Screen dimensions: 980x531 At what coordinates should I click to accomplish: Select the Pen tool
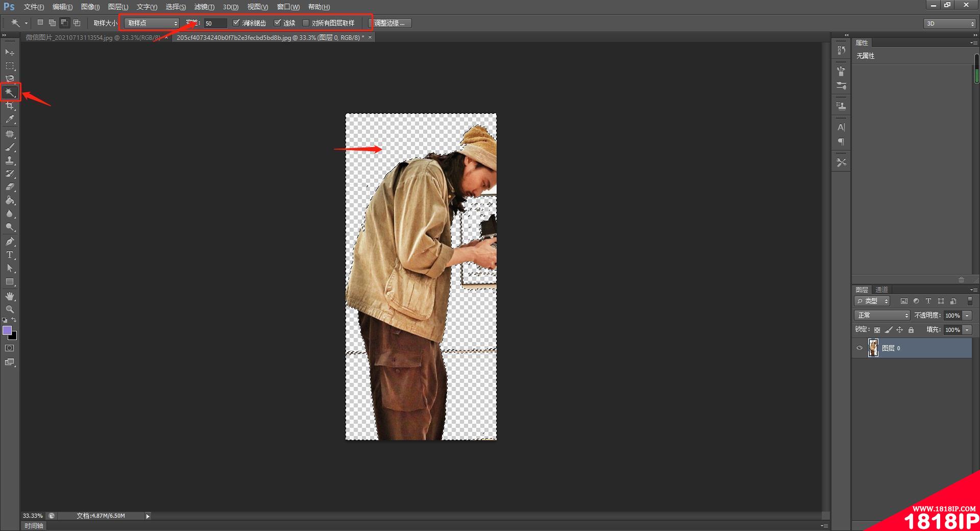(10, 242)
